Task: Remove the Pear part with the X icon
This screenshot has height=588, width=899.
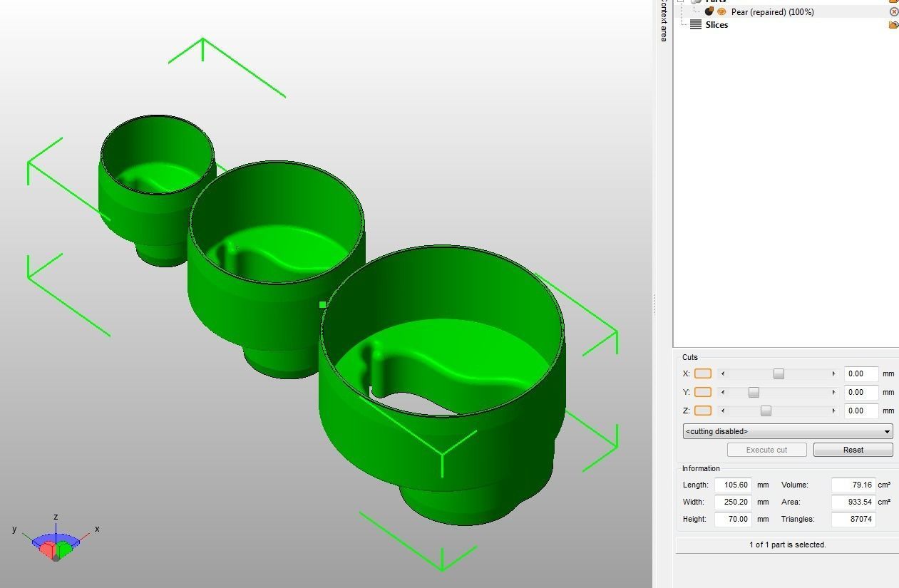Action: coord(894,12)
